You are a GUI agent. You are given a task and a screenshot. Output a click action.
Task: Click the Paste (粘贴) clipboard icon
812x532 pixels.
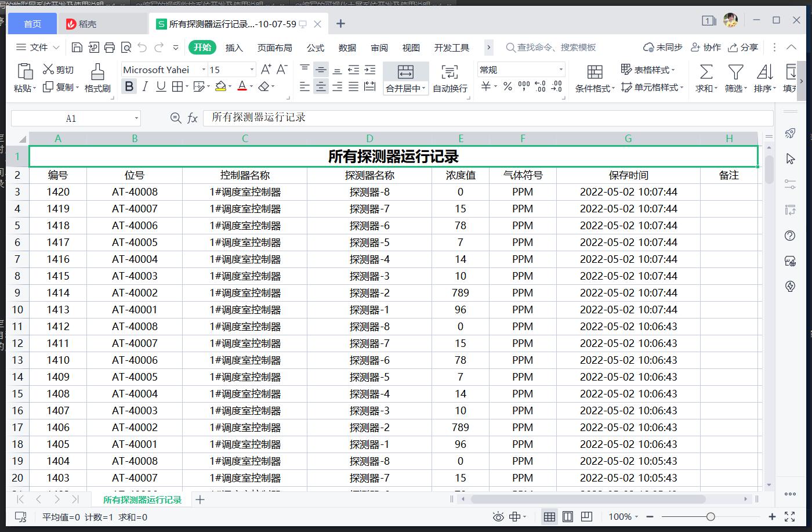click(x=24, y=72)
